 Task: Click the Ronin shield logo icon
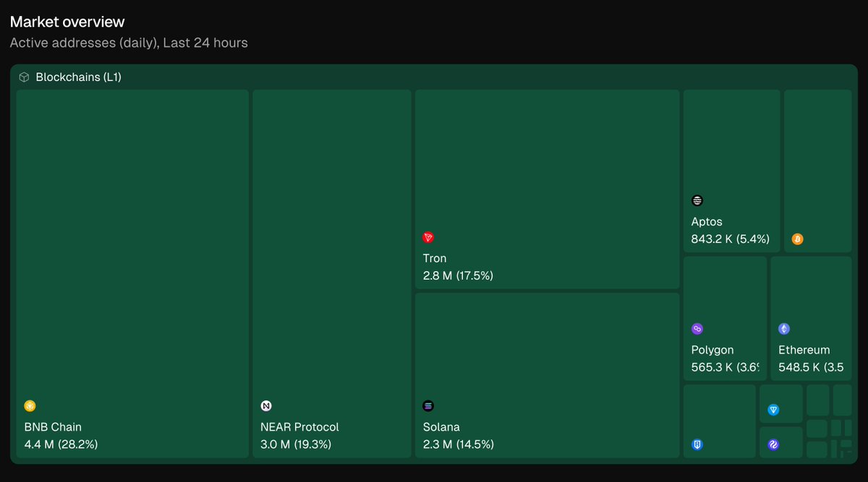(x=697, y=445)
